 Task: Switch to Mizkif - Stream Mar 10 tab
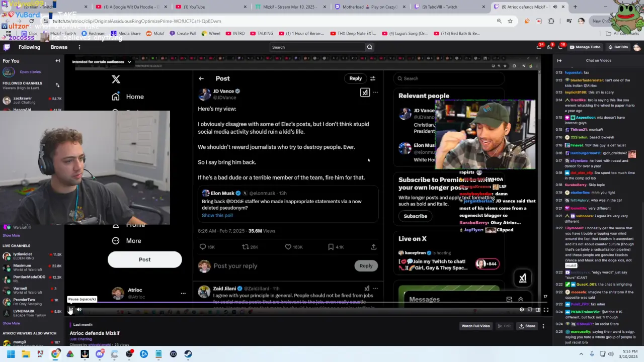(289, 7)
